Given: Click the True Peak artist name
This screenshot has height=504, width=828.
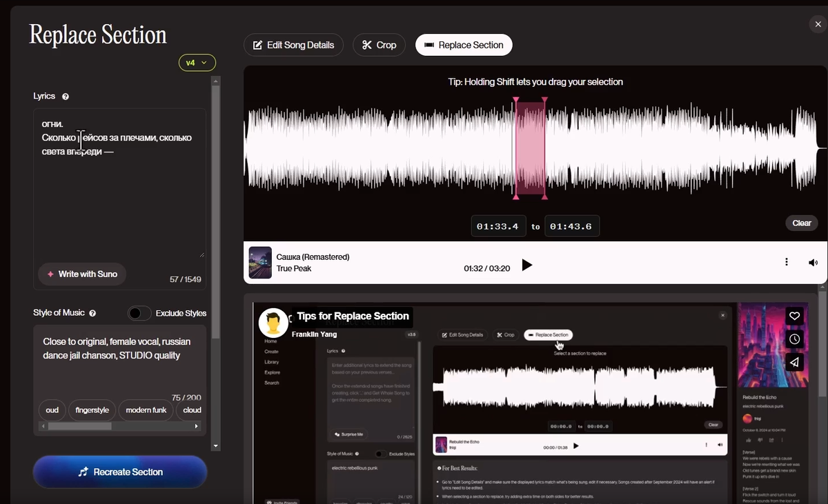Looking at the screenshot, I should coord(294,268).
